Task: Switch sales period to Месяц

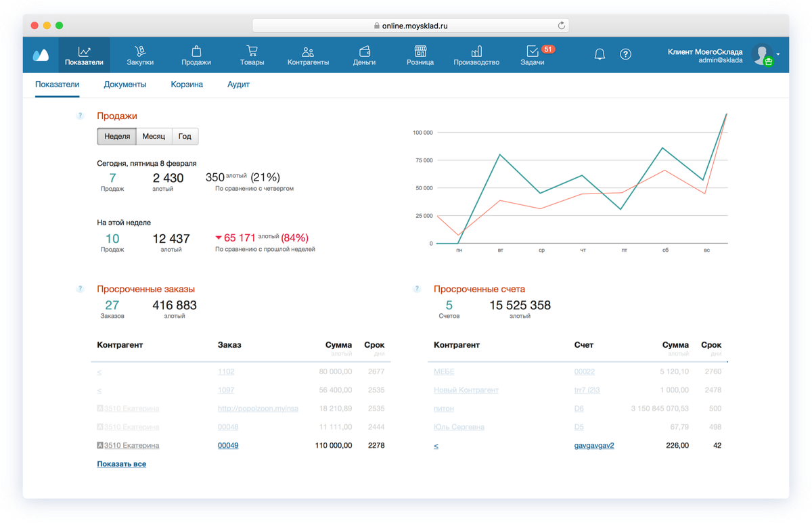Action: pyautogui.click(x=154, y=137)
